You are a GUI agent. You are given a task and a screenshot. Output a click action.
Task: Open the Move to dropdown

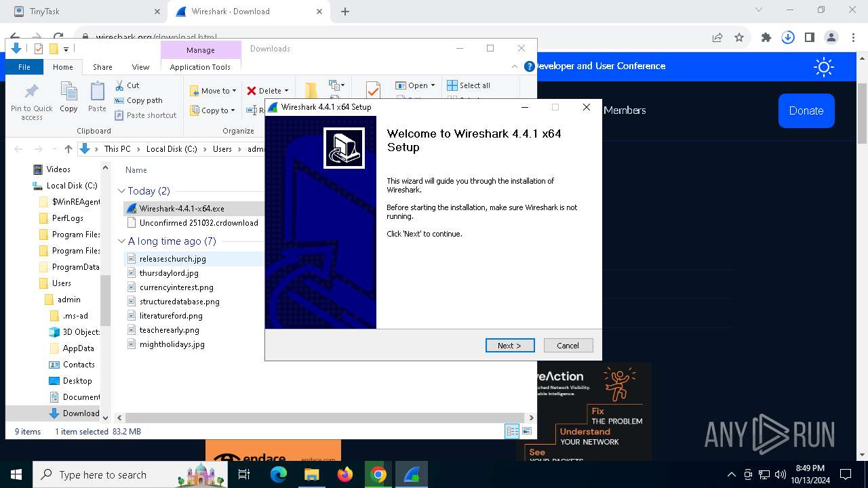(x=213, y=91)
